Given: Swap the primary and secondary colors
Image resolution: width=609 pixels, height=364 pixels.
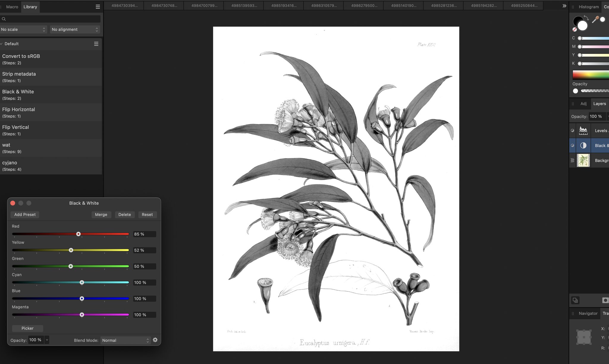Looking at the screenshot, I should (x=586, y=18).
